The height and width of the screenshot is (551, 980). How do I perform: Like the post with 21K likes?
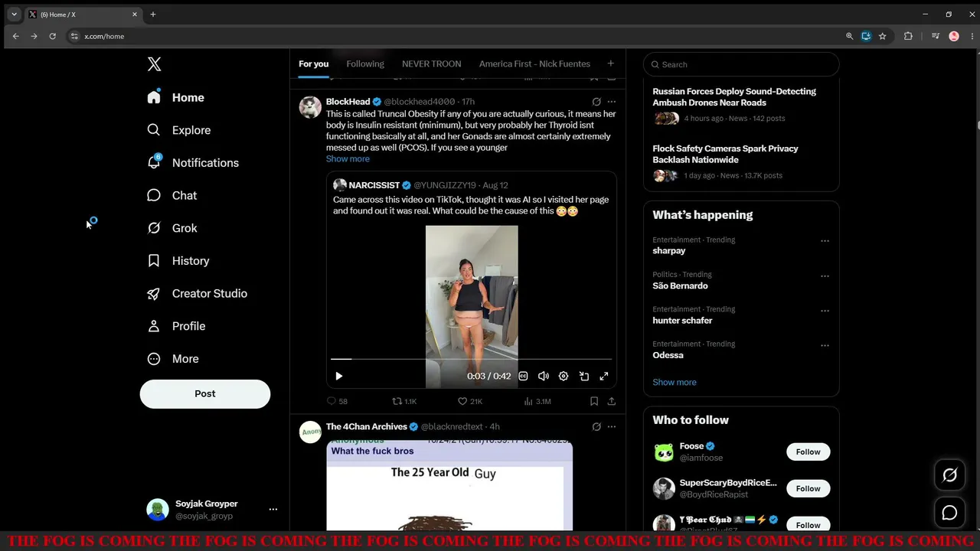pyautogui.click(x=469, y=401)
